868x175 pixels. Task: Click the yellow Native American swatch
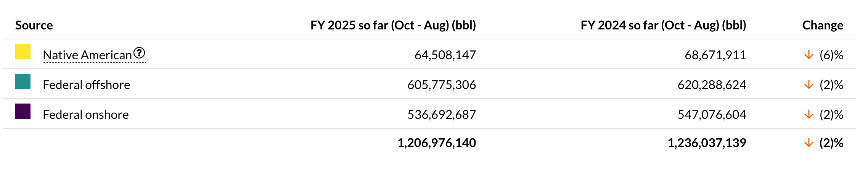tap(23, 52)
